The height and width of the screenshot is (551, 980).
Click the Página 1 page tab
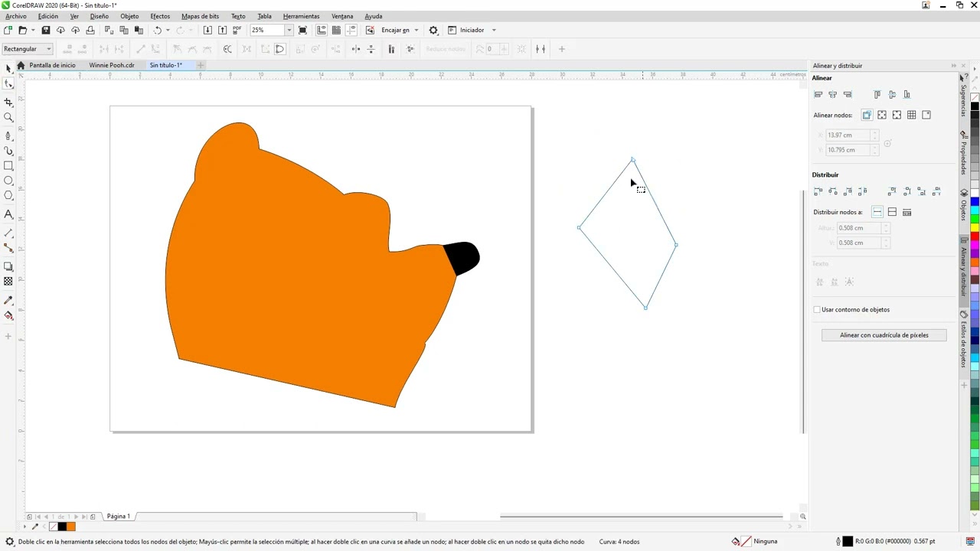[119, 517]
